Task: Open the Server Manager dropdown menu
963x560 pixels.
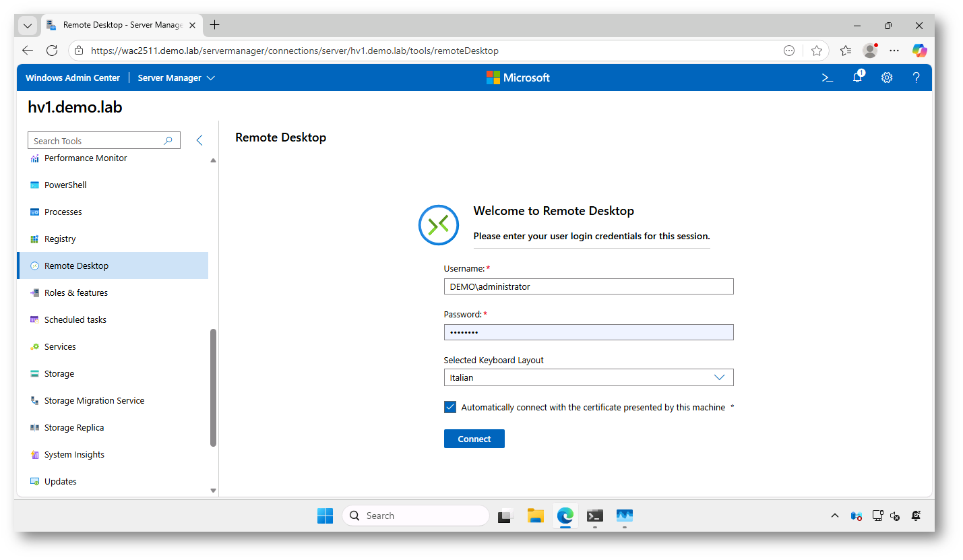Action: 176,77
